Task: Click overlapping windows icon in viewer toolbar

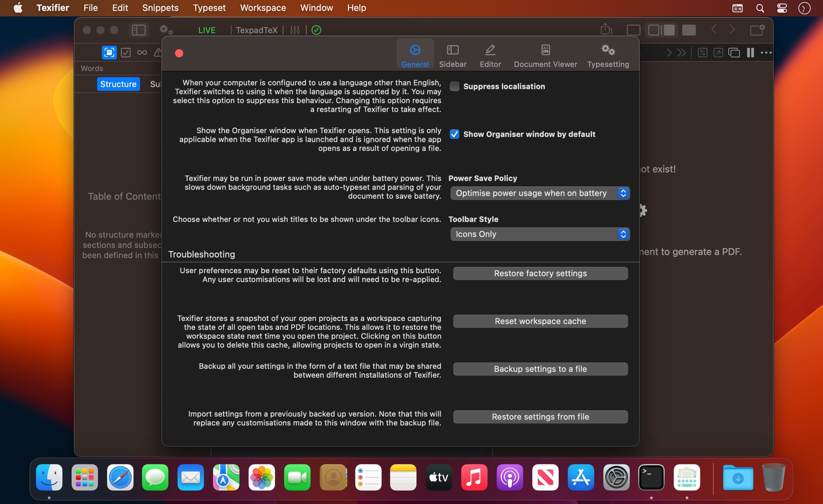Action: pos(734,53)
